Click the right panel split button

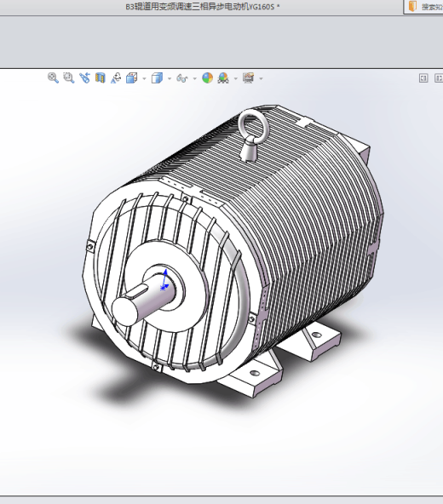439,77
